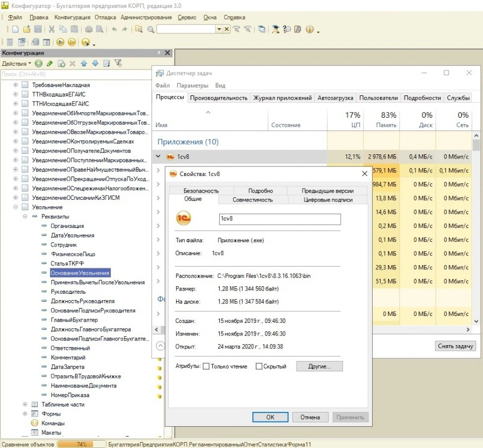Open the Действия dropdown menu
Screen dimensions: 483x448
(16, 64)
